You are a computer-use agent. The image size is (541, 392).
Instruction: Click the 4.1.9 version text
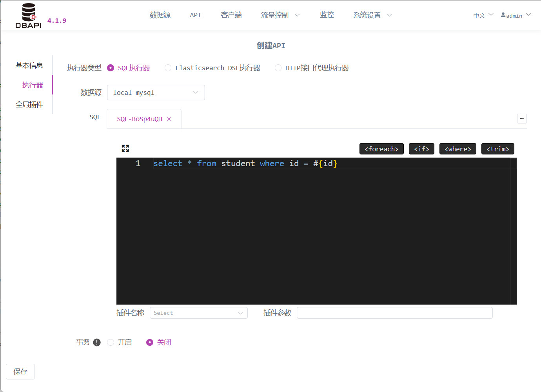(57, 21)
